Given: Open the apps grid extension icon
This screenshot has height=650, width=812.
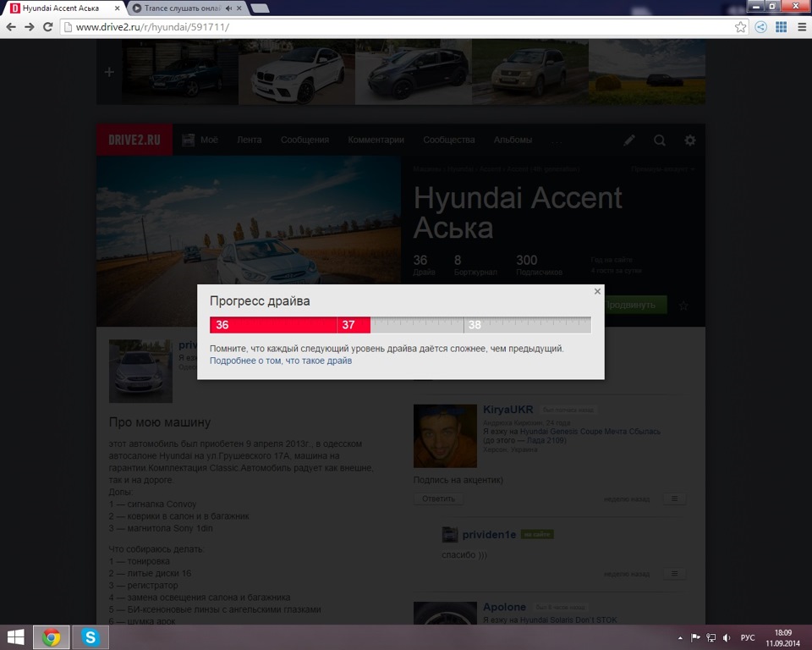Looking at the screenshot, I should 781,27.
